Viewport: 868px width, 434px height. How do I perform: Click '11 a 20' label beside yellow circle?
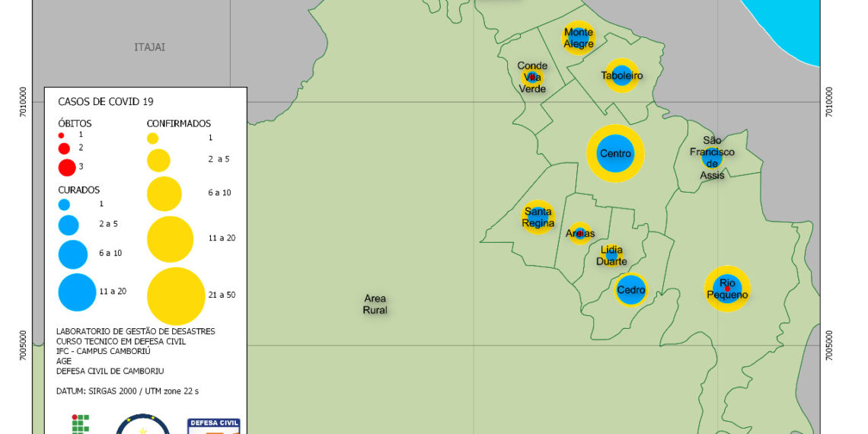click(x=222, y=238)
